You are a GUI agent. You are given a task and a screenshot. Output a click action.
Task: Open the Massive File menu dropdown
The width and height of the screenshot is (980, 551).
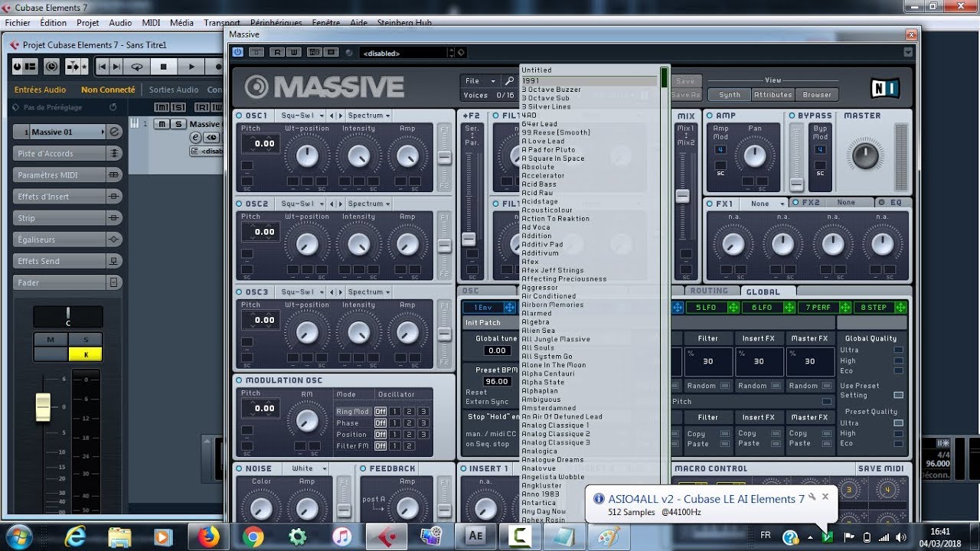(481, 80)
